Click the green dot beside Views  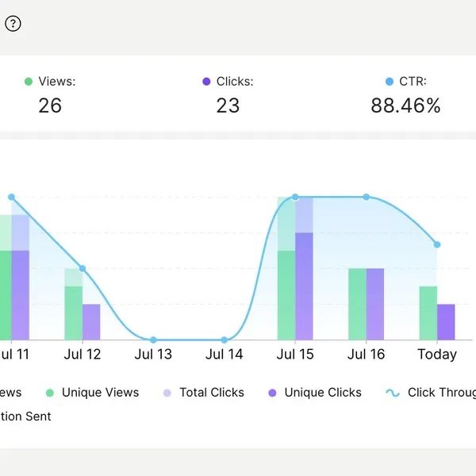[29, 81]
